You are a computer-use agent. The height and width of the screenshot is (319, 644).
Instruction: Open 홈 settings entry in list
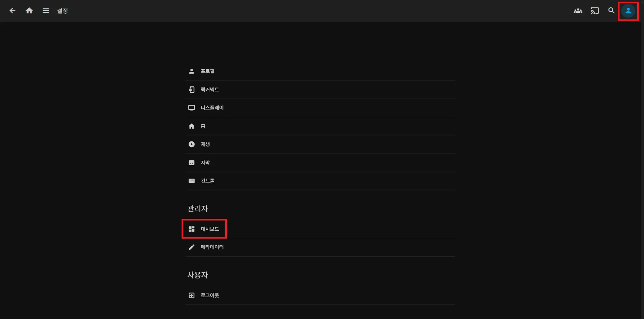[x=203, y=126]
